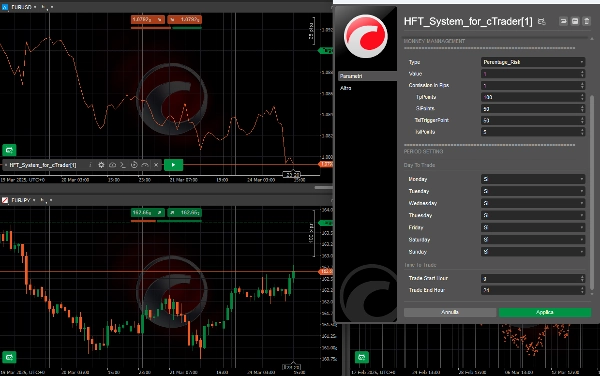This screenshot has height=376, width=600.
Task: Click the EURJPY chart flag icon
Action: click(5, 200)
